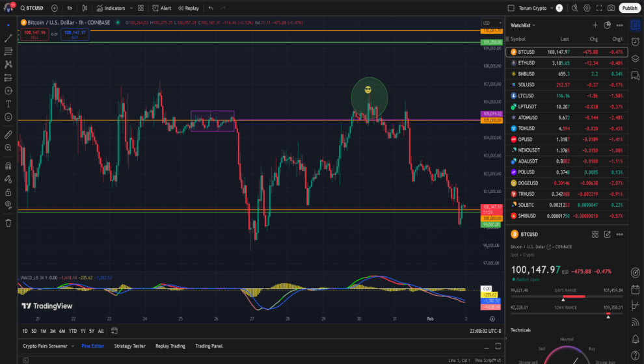The image size is (644, 364).
Task: Open the USD currency selector
Action: coord(492,23)
